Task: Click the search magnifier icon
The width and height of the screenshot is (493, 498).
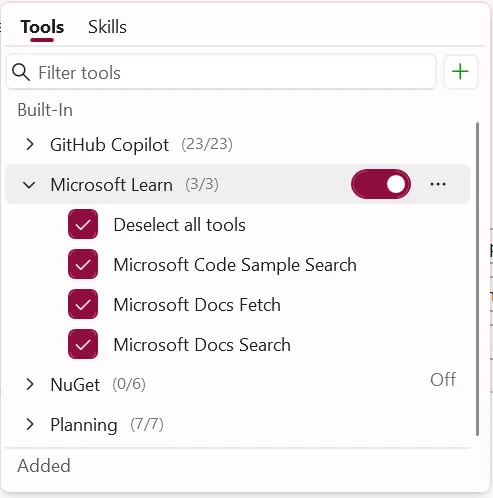Action: click(21, 72)
